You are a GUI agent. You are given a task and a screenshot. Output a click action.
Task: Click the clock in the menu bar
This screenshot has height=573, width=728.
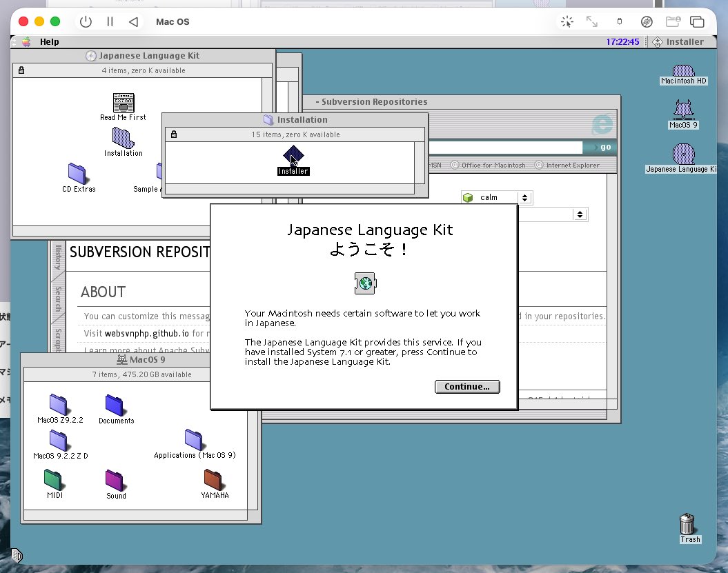(622, 42)
